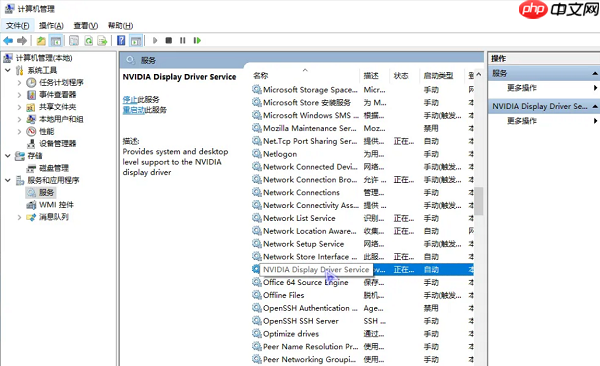Open 更多操作 under the 服务 section
Screen dimensions: 600x366
(522, 88)
